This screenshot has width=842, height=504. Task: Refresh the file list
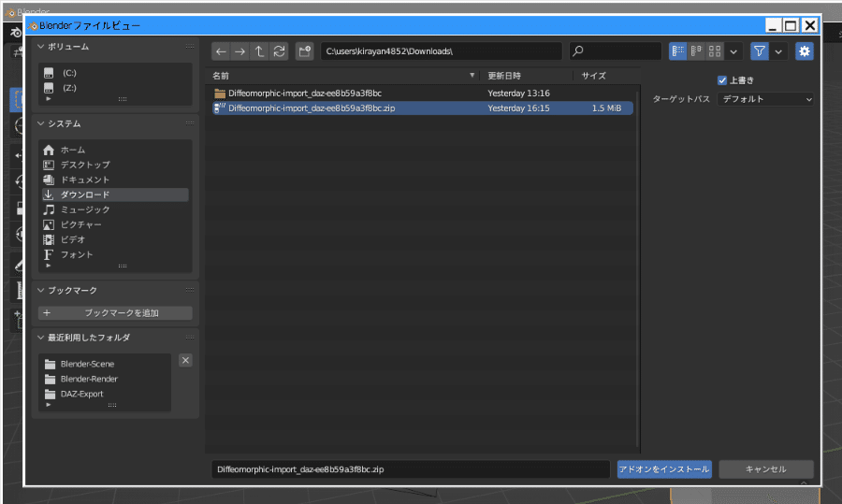279,51
